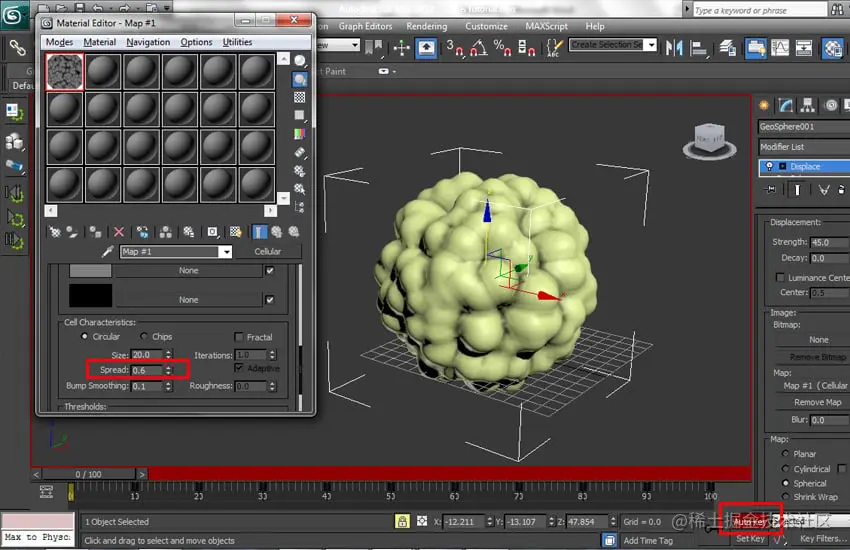Open the Material Editor toolbar icon

point(833,48)
